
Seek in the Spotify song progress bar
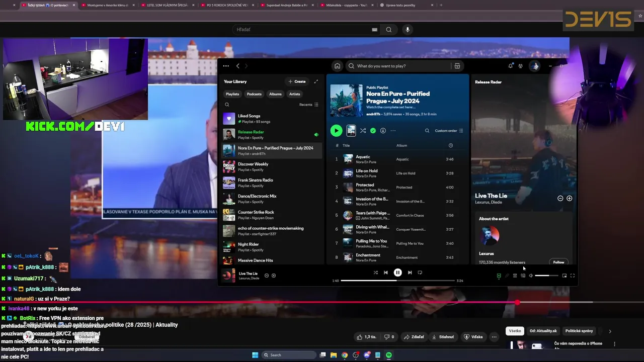click(x=397, y=281)
